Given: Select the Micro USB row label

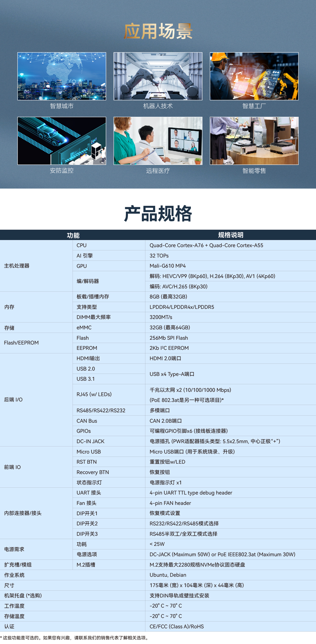Looking at the screenshot, I should coord(89,452).
